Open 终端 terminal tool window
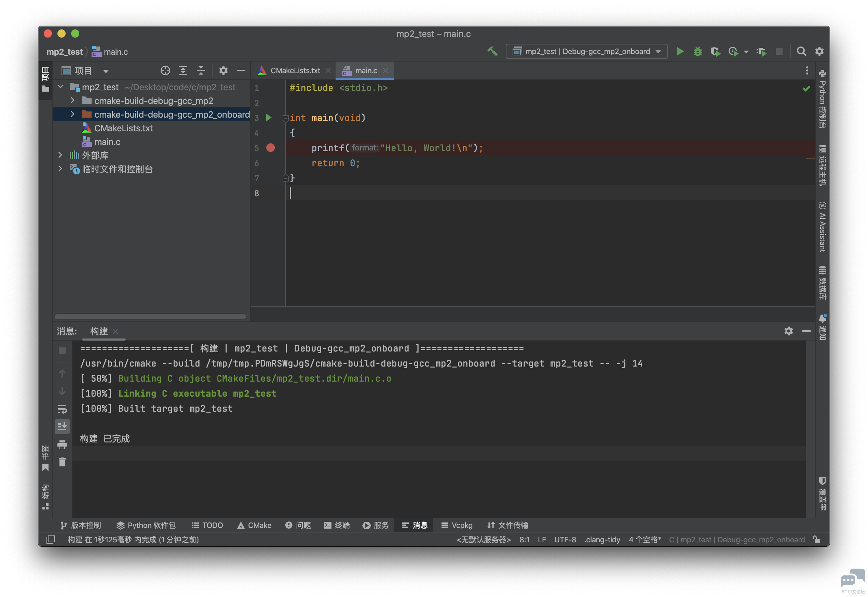The image size is (868, 597). [337, 525]
